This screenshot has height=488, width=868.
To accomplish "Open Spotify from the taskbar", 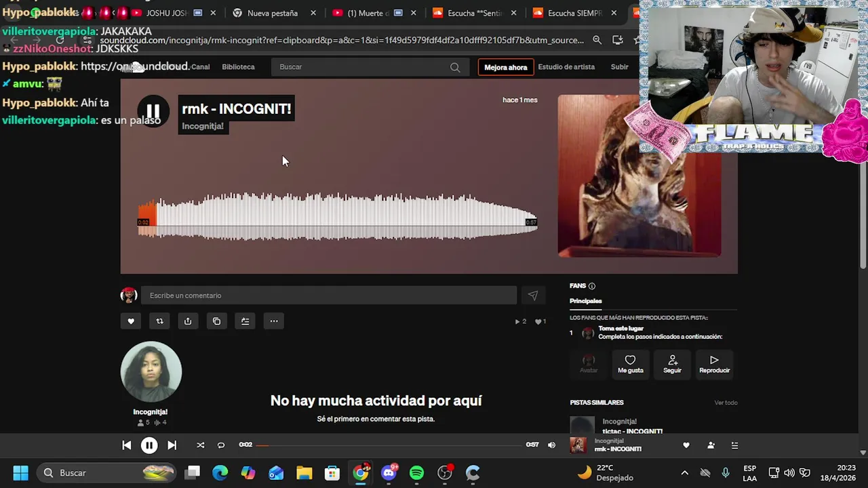I will 416,472.
